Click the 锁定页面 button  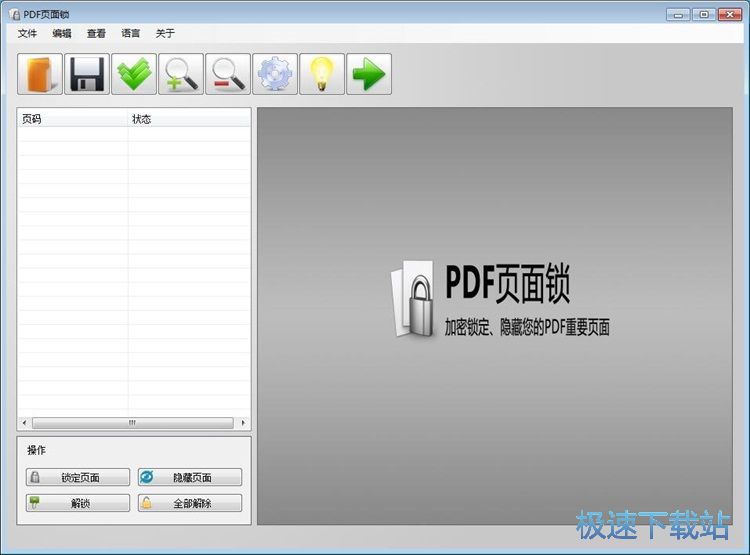[x=78, y=477]
